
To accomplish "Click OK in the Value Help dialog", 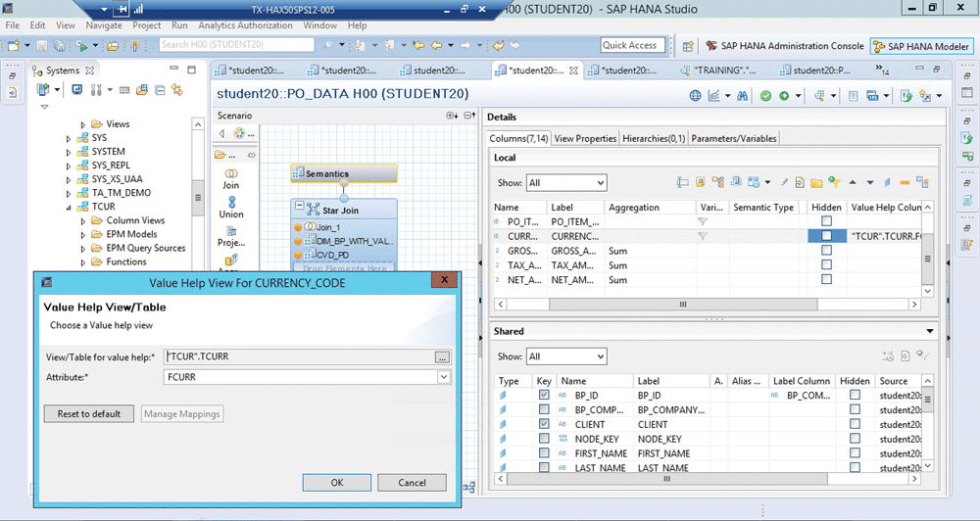I will point(337,482).
